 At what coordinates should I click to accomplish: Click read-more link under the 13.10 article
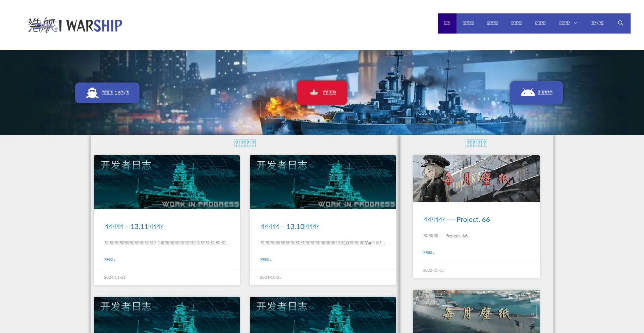pyautogui.click(x=266, y=260)
